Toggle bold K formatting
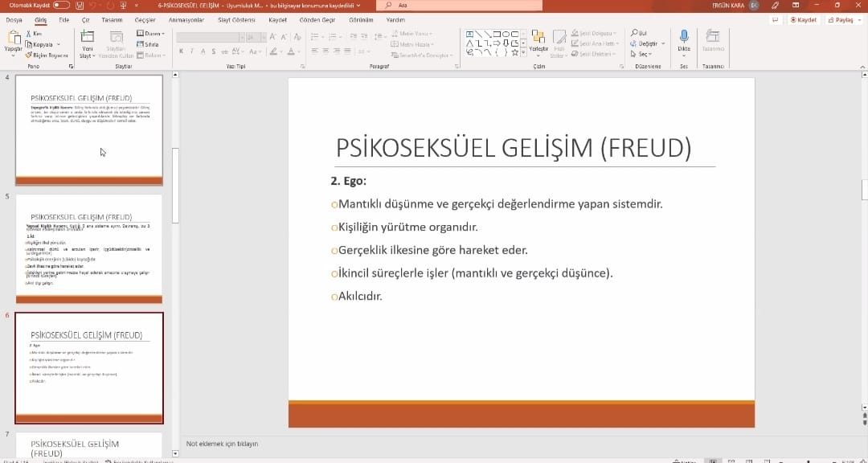Viewport: 868px width, 463px height. 181,51
